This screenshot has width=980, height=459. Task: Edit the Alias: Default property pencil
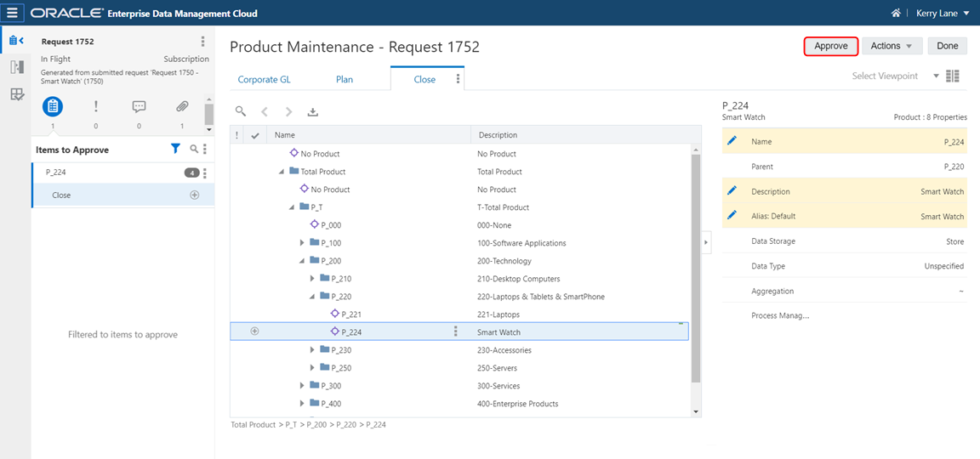pos(732,215)
